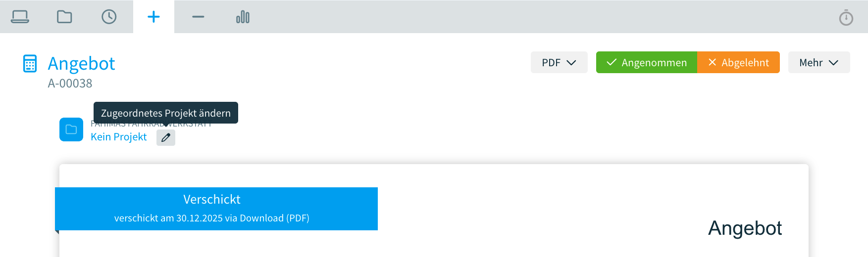Open the bar chart reports icon
This screenshot has width=868, height=257.
click(243, 17)
